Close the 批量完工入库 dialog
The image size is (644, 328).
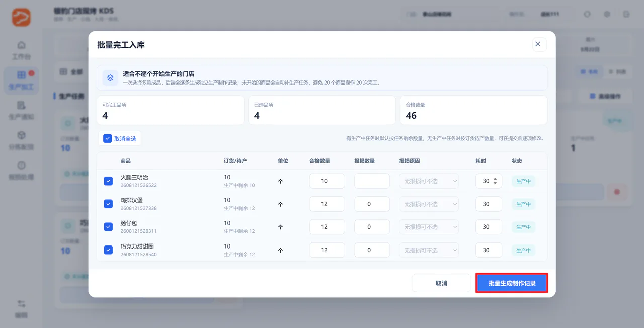click(538, 44)
